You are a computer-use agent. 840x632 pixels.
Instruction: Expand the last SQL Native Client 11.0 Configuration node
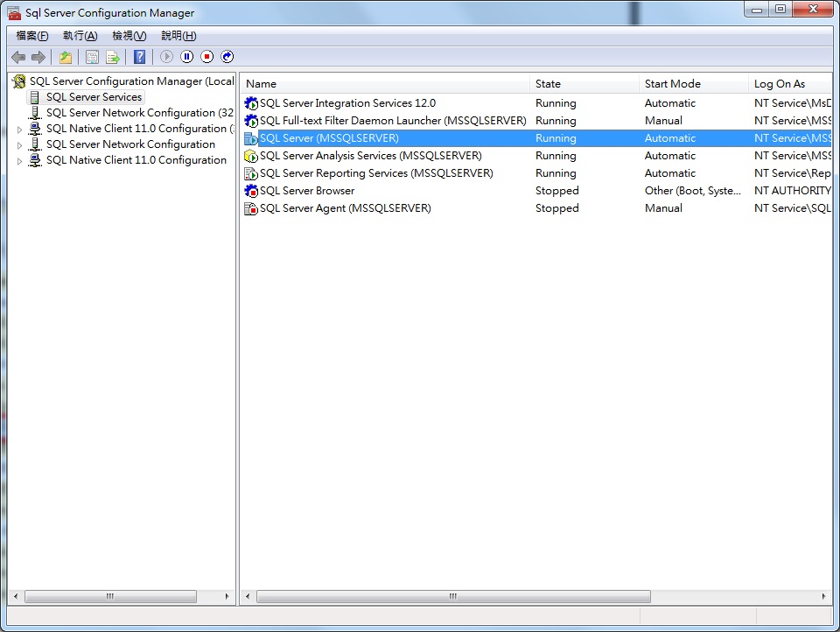point(20,161)
